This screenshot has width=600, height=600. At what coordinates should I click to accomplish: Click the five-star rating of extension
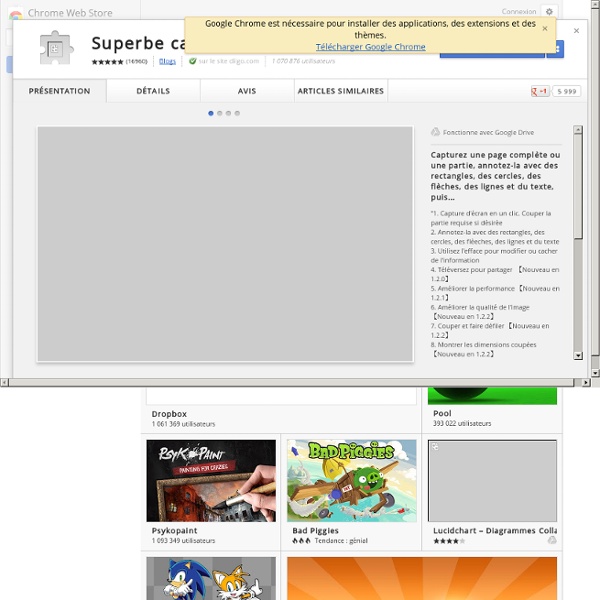point(107,62)
